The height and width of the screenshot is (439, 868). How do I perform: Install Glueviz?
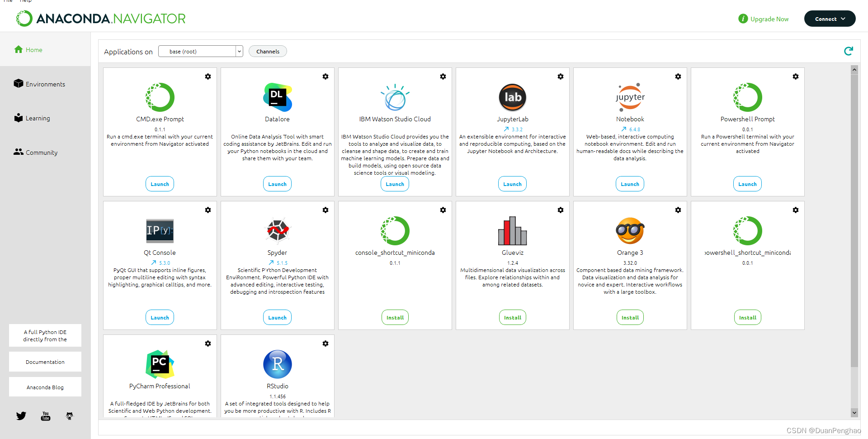(513, 317)
